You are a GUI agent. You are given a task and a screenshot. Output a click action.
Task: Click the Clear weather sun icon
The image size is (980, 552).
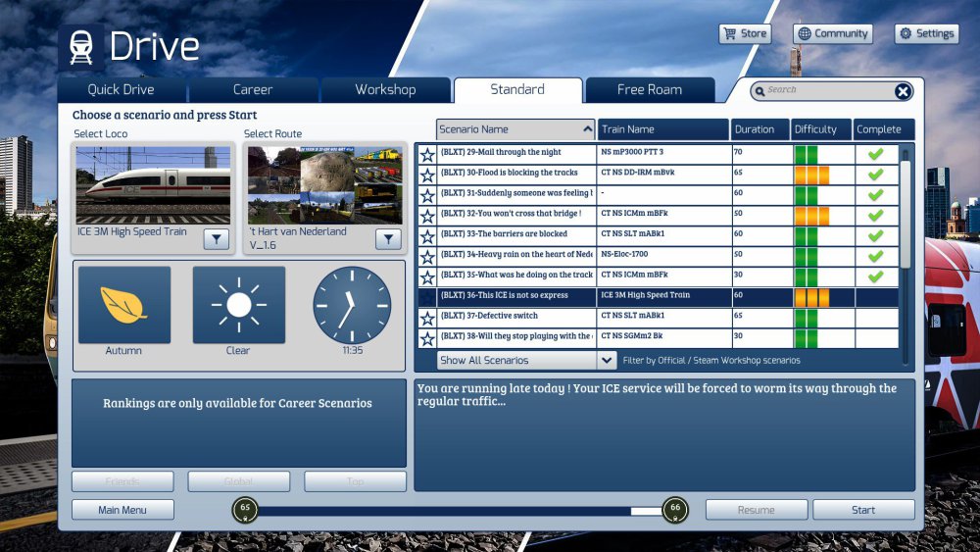238,305
